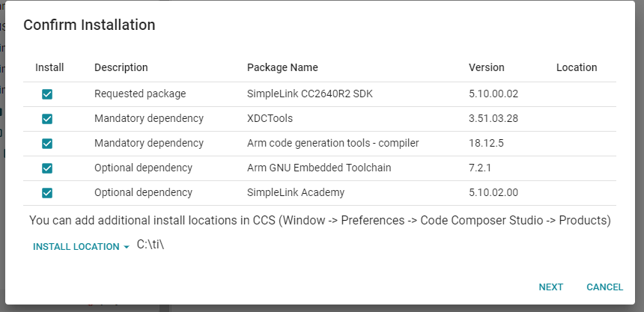Uncheck the SimpleLink CC2640R2 SDK checkbox
Viewport: 644px width, 312px height.
47,94
